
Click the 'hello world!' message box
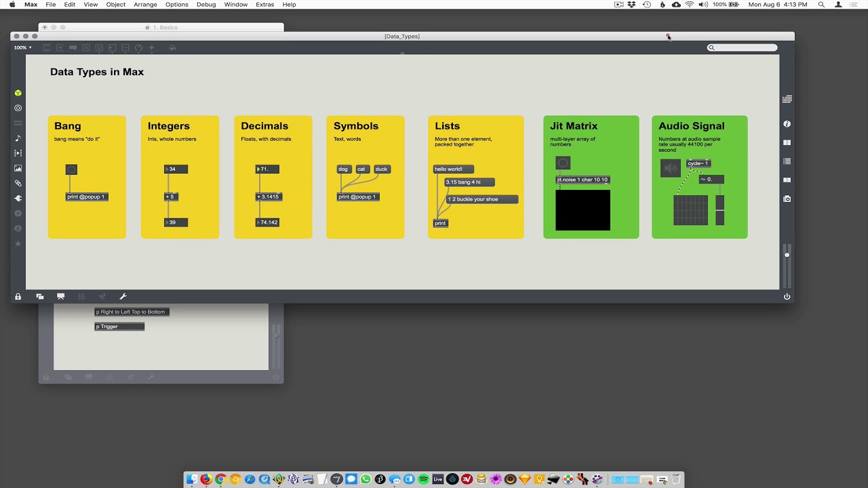point(453,169)
